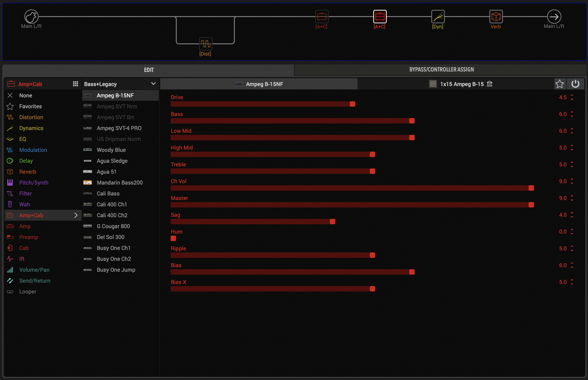The height and width of the screenshot is (380, 588).
Task: Click the Ch Vol slider bar
Action: pyautogui.click(x=352, y=188)
